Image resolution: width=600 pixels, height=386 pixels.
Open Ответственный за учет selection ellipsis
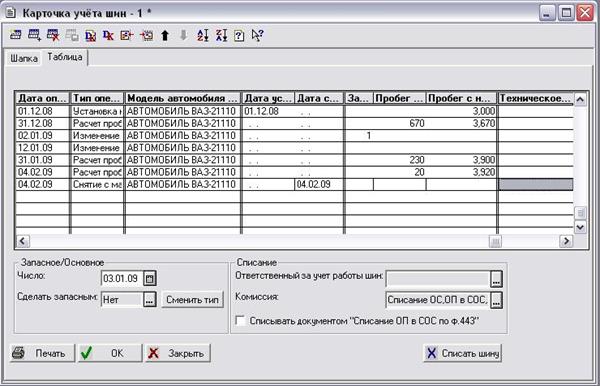coord(496,279)
